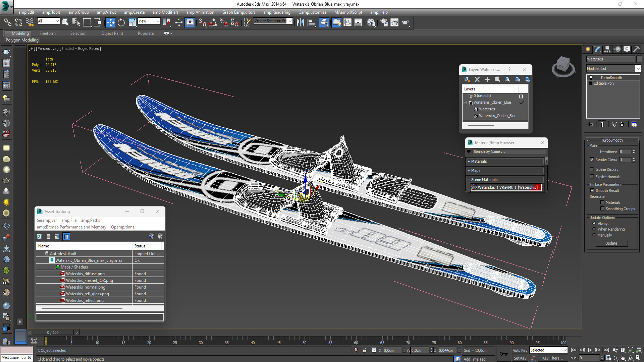
Task: Go to the animation start frame
Action: 574,350
